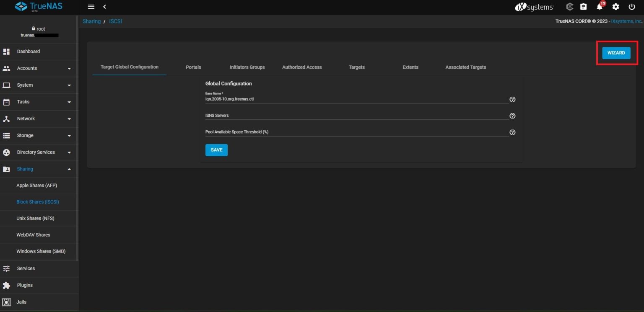
Task: Select the Plugins puzzle-piece icon
Action: 7,285
